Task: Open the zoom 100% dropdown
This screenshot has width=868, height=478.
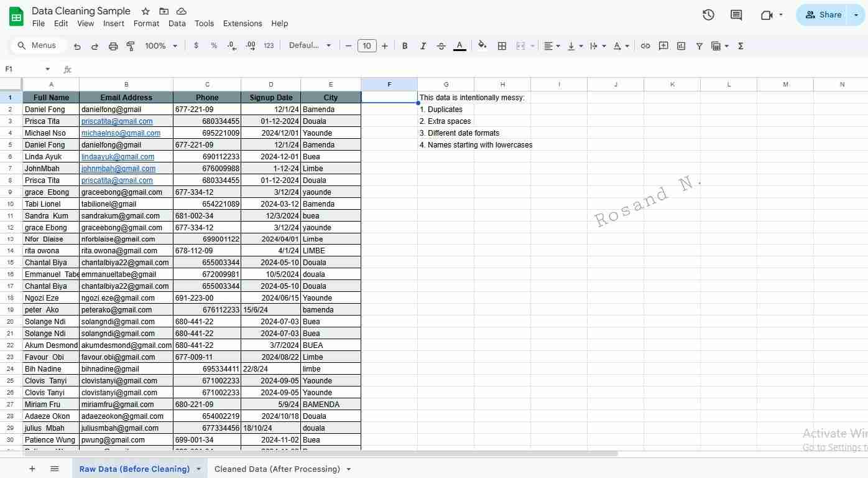Action: [x=161, y=46]
